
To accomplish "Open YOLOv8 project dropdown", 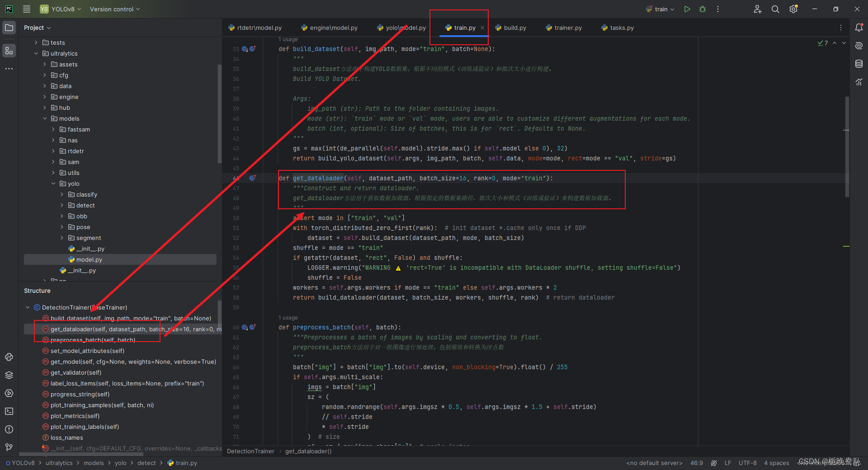I will click(x=61, y=9).
